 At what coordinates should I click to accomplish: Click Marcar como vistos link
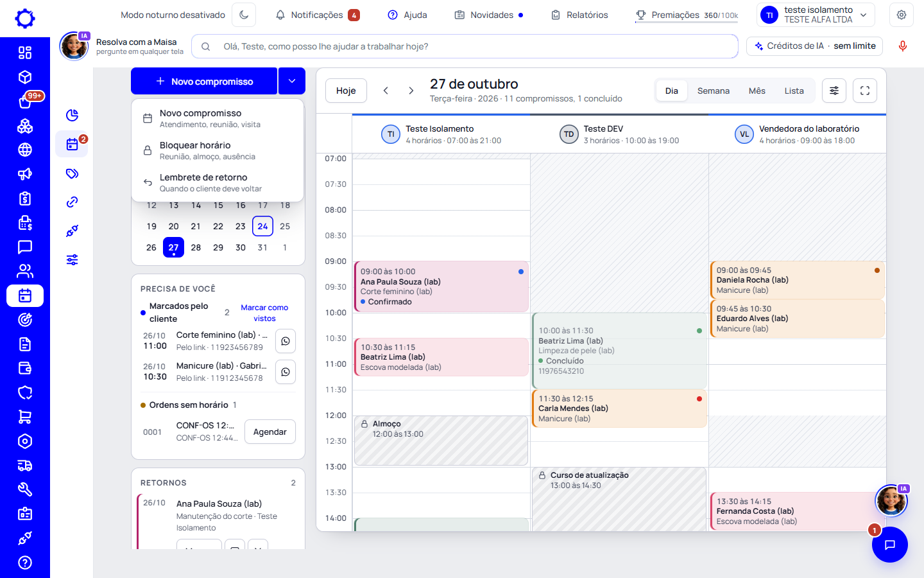pyautogui.click(x=264, y=313)
